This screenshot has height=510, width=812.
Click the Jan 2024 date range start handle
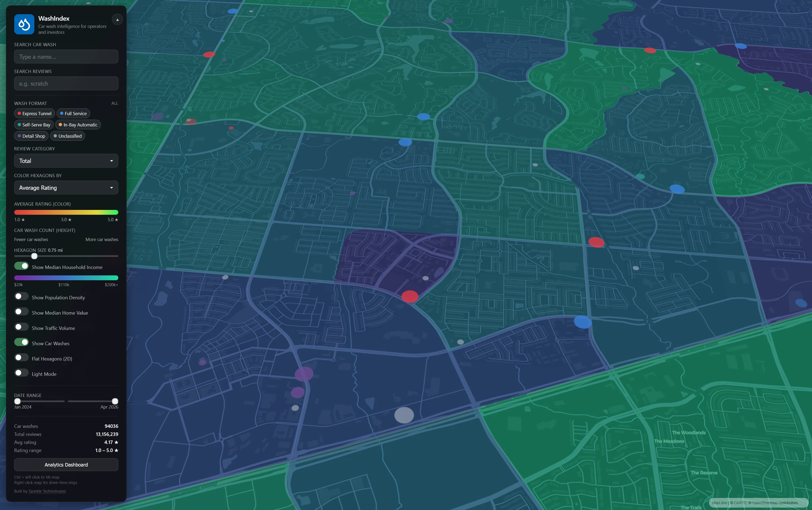17,401
